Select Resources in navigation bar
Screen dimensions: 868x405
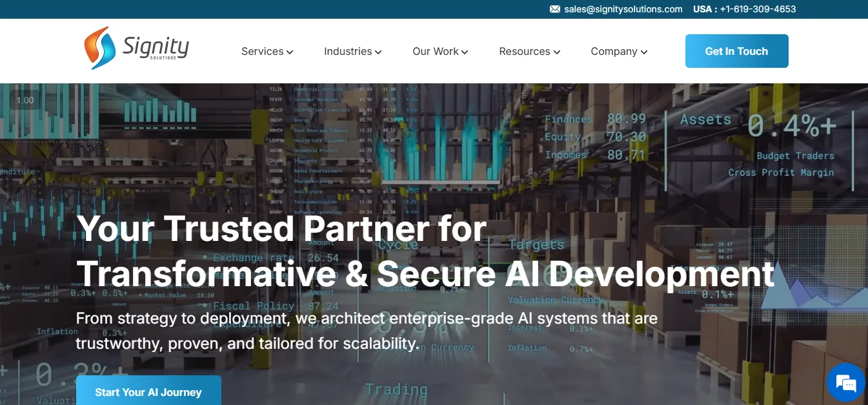[x=525, y=52]
